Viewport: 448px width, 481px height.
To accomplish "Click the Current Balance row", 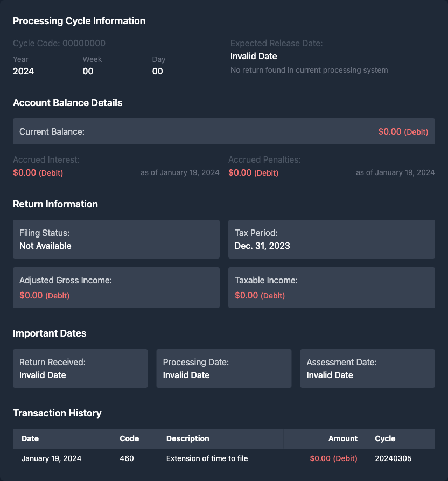I will point(223,131).
